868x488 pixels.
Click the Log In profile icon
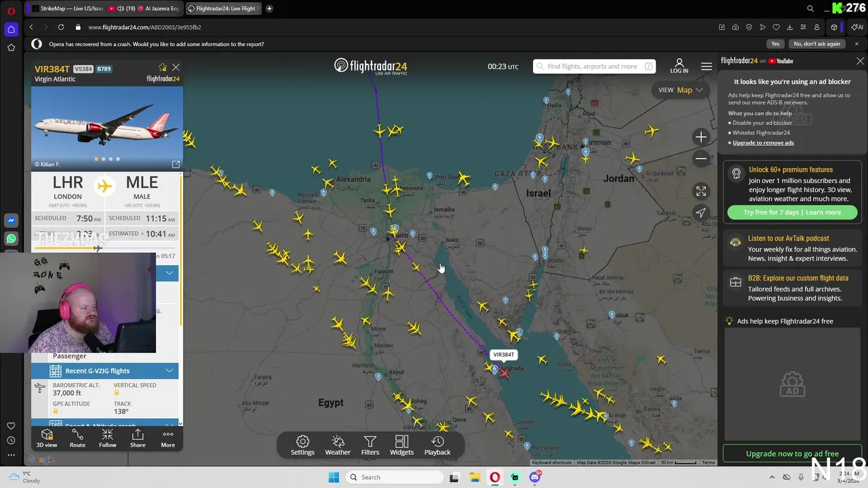pyautogui.click(x=679, y=66)
